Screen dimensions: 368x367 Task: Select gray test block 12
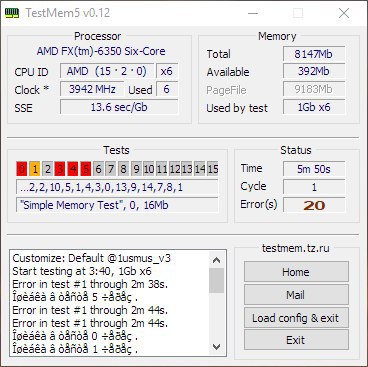(x=174, y=169)
